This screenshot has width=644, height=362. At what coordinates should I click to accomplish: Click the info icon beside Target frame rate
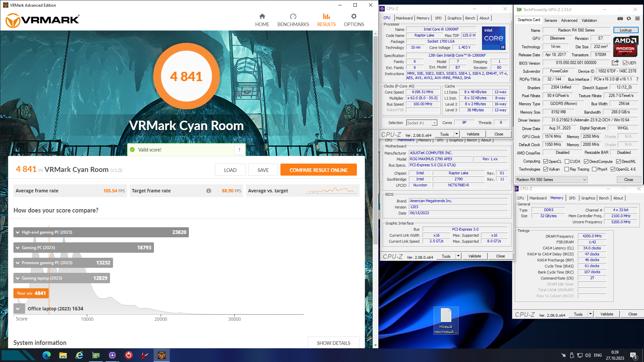[x=209, y=191]
